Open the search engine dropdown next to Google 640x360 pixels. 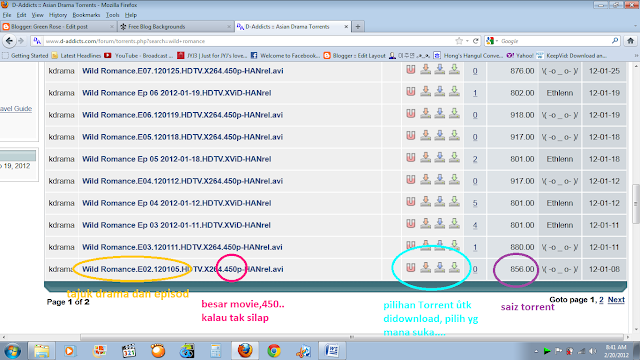click(x=492, y=41)
